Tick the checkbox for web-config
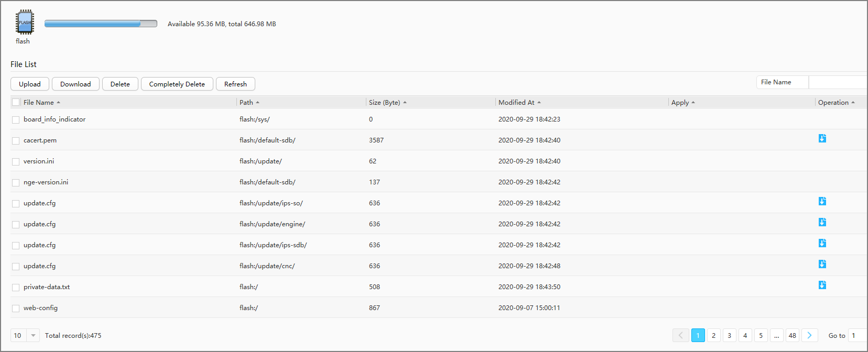This screenshot has width=868, height=352. tap(16, 309)
